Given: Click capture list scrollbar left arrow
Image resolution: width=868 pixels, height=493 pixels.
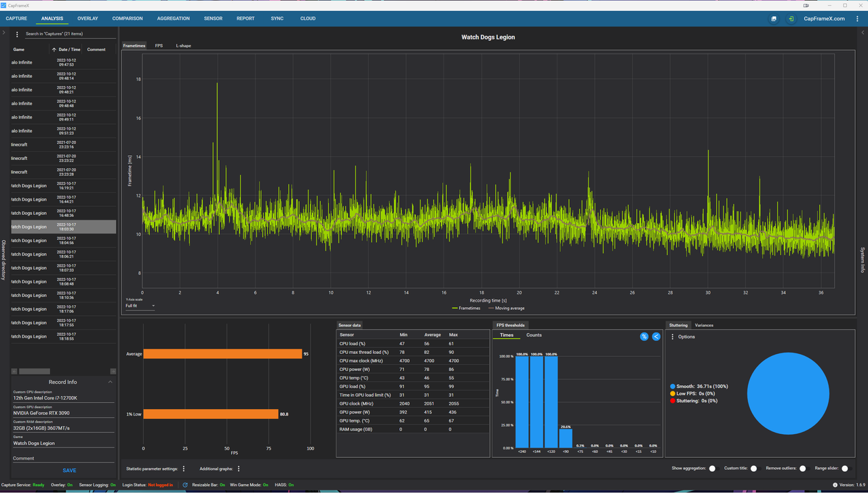Looking at the screenshot, I should (14, 371).
